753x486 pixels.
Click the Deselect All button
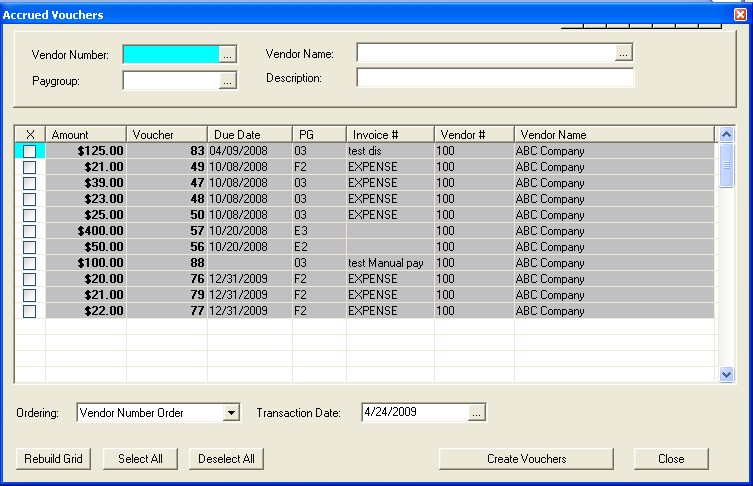click(227, 459)
